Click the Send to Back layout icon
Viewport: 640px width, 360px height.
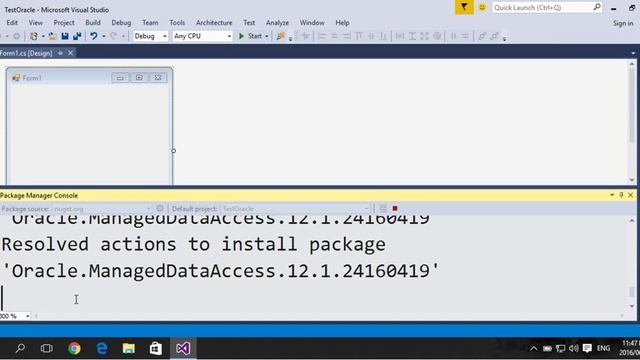[x=494, y=36]
